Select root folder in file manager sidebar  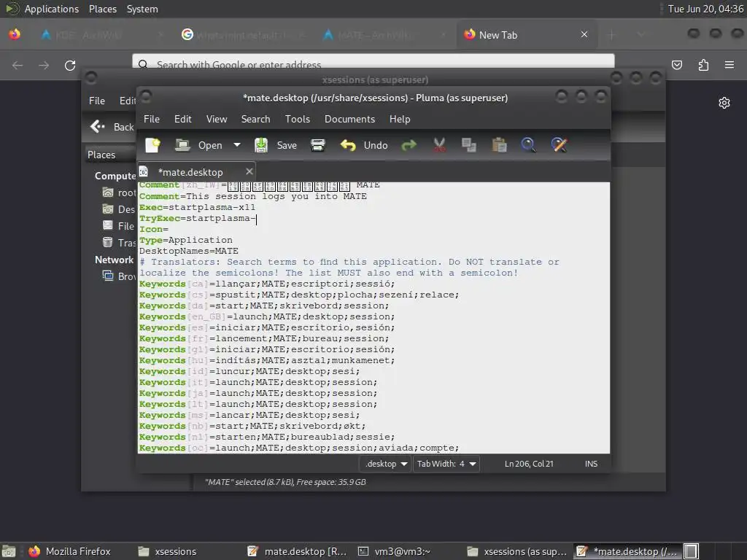119,192
